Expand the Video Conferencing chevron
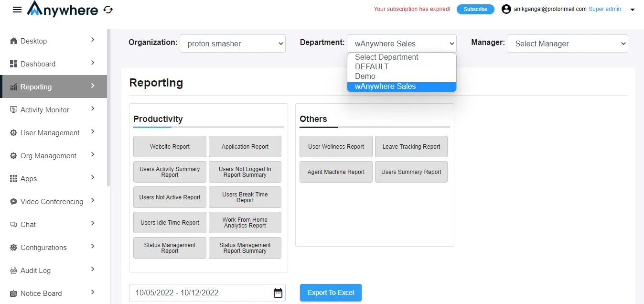The width and height of the screenshot is (644, 304). click(x=93, y=201)
